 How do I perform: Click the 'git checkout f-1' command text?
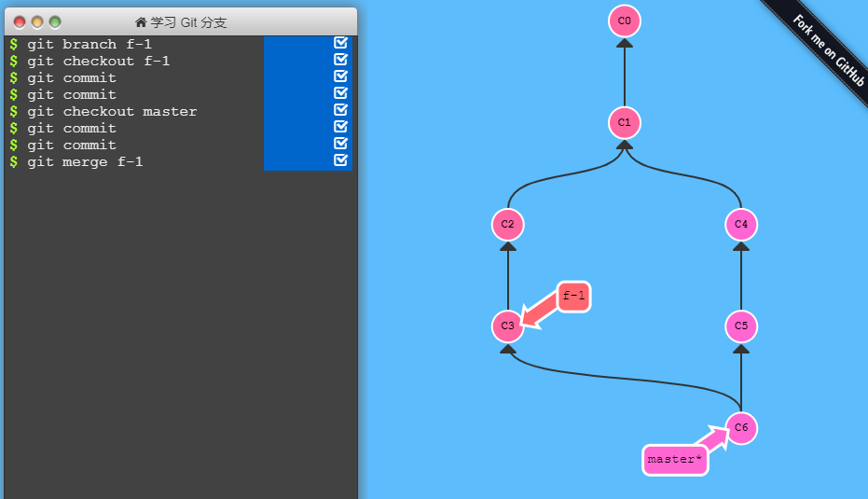coord(99,61)
